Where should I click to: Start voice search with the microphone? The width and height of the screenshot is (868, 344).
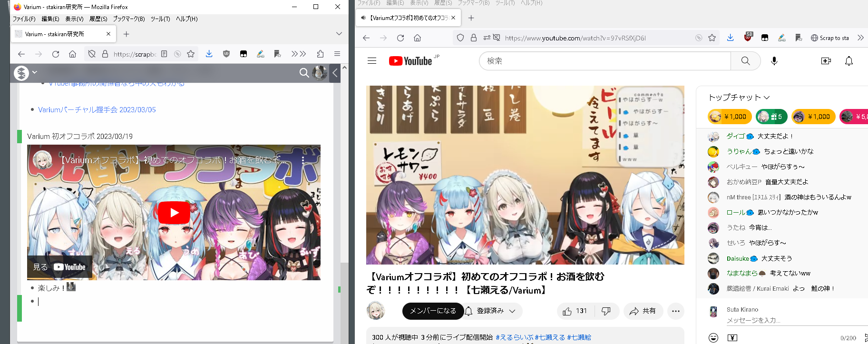(774, 61)
